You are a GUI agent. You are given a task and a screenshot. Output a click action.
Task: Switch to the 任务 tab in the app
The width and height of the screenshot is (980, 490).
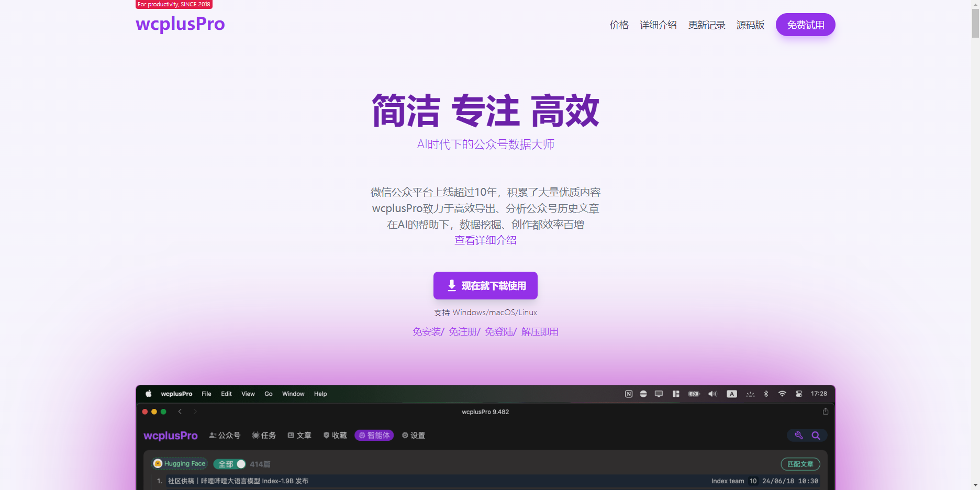pos(264,436)
